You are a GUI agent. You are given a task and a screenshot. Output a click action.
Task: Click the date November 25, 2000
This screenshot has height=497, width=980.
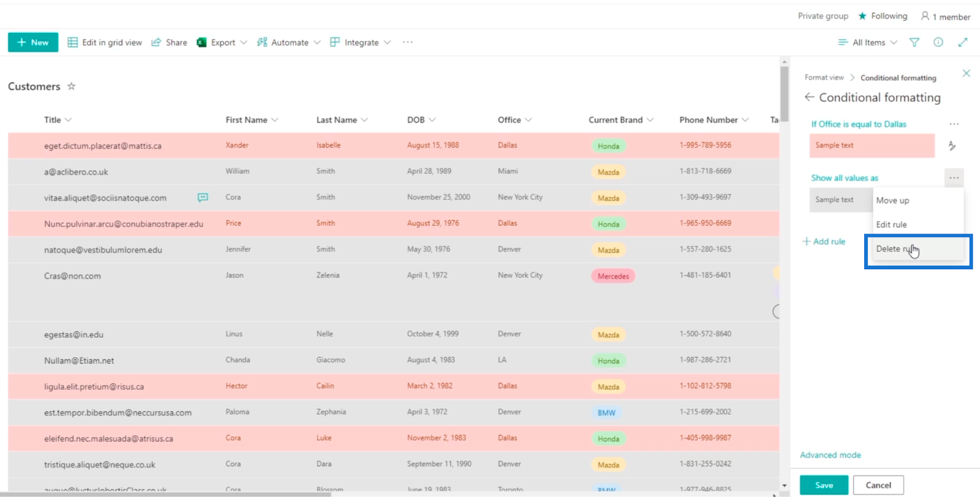[439, 197]
